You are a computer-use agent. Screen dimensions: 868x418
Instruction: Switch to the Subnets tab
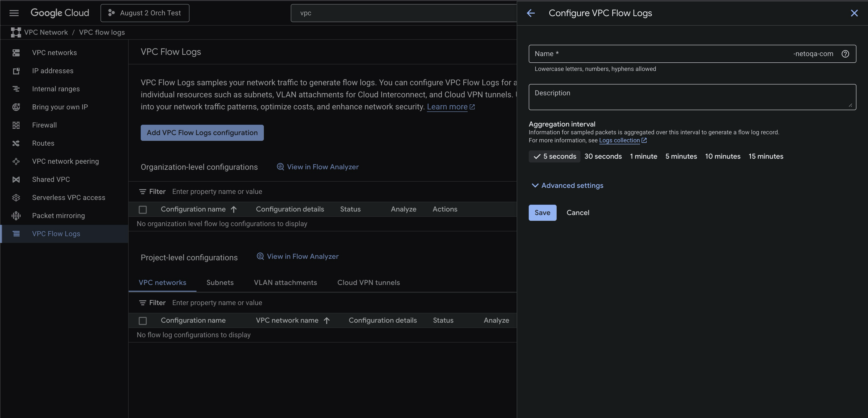tap(220, 283)
